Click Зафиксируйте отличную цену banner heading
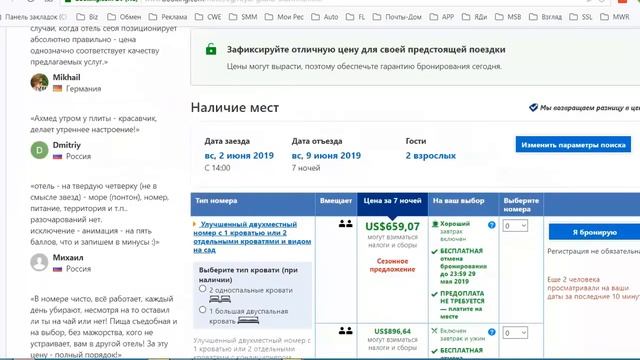640x360 pixels. click(366, 49)
